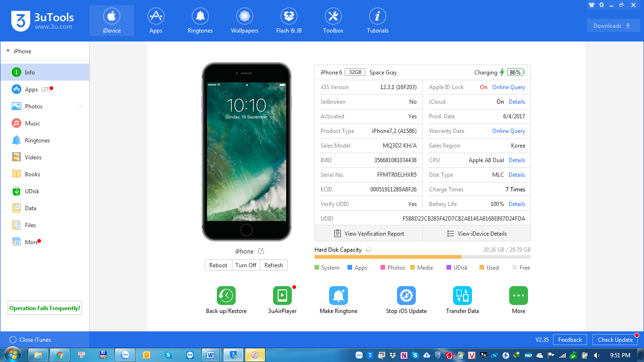This screenshot has width=644, height=362.
Task: Open the Back up/Restore tool
Action: point(226,296)
